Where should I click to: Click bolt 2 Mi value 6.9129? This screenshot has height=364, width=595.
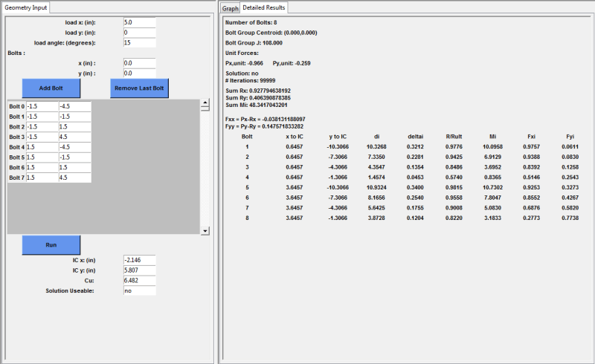click(492, 157)
